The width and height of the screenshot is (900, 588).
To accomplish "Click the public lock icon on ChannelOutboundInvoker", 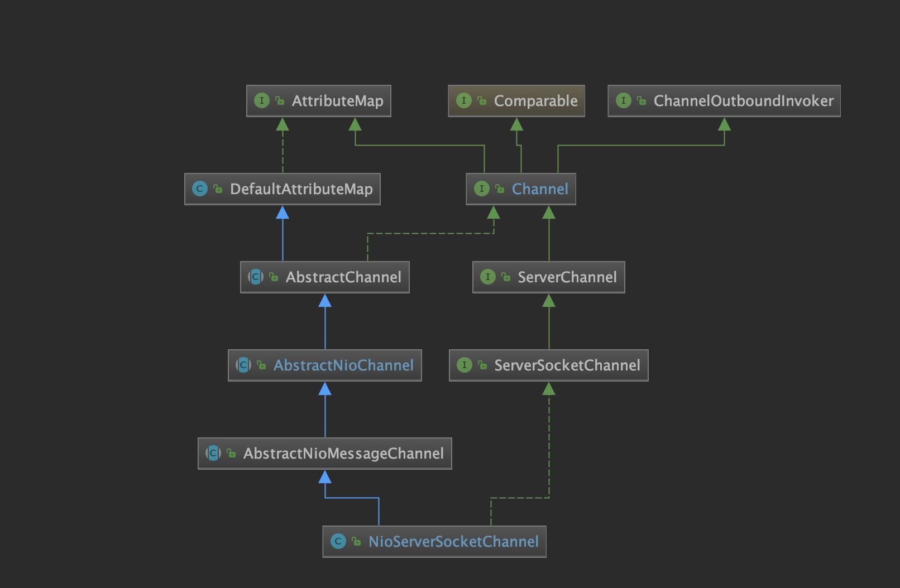I will tap(642, 101).
